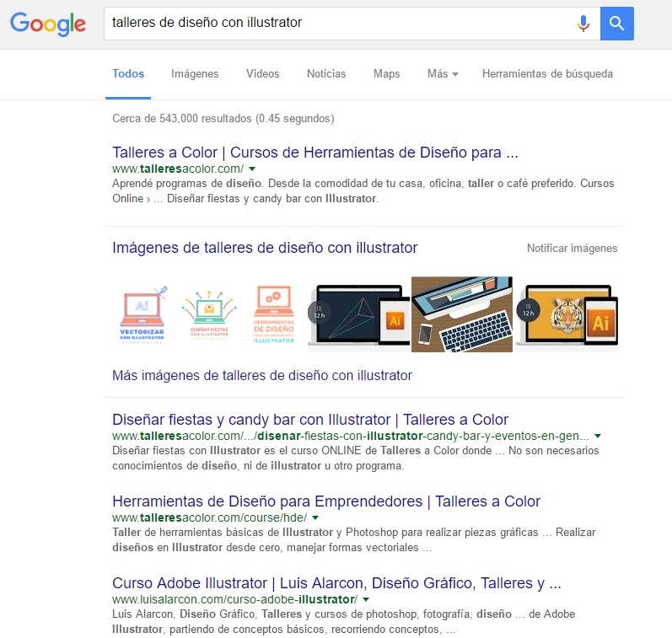This screenshot has width=672, height=638.
Task: Click 'Cerca de 543,000 resultados' stats text
Action: click(x=223, y=118)
